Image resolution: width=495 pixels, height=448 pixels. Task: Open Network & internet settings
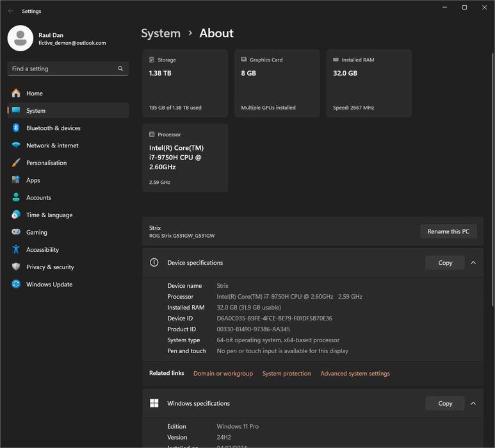click(68, 145)
